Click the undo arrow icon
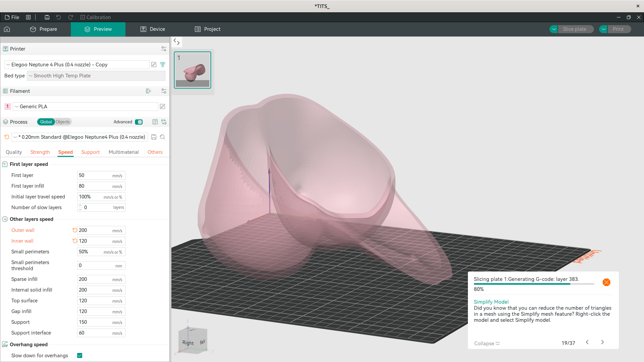The image size is (644, 362). tap(58, 17)
